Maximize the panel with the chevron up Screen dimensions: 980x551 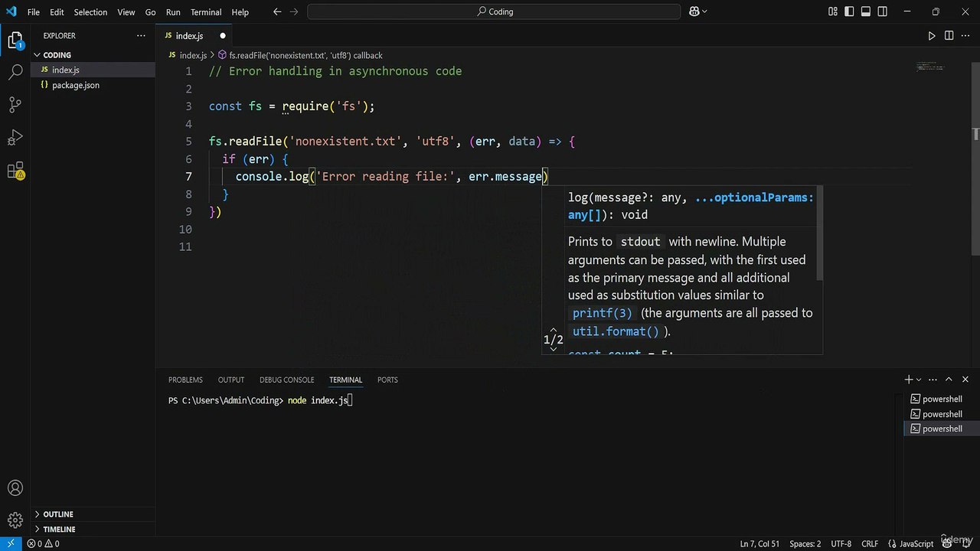949,379
